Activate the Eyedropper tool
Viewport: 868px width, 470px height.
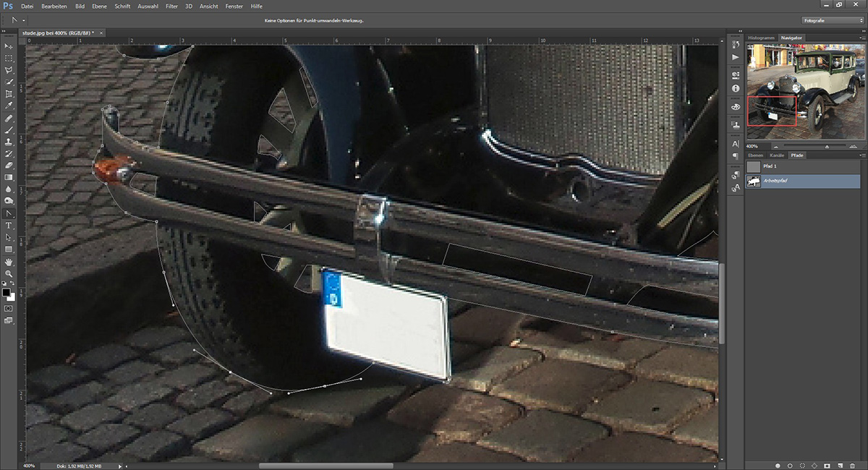pyautogui.click(x=9, y=106)
